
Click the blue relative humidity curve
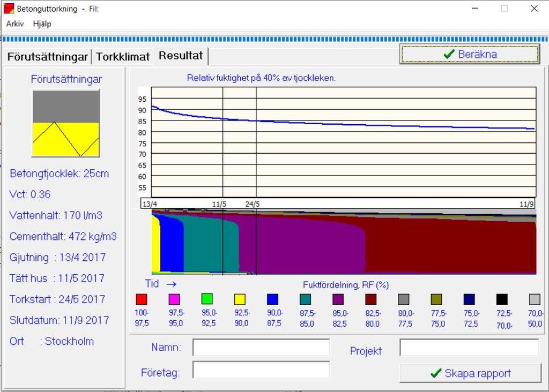pyautogui.click(x=343, y=124)
